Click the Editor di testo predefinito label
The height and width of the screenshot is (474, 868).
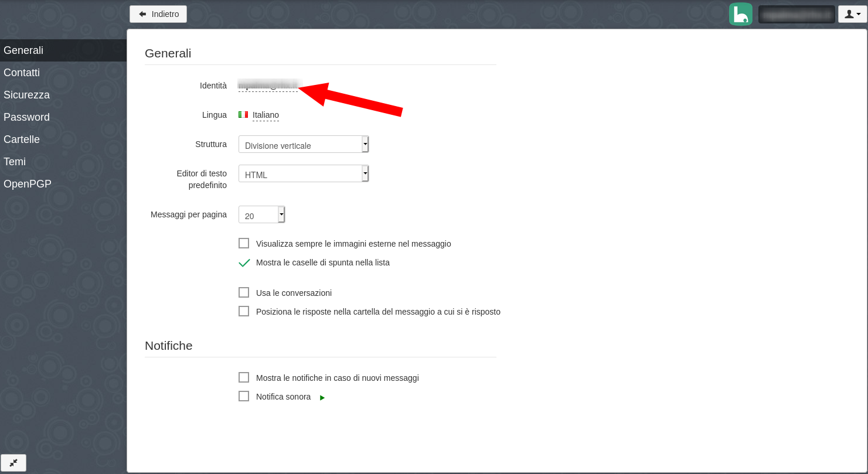tap(202, 179)
